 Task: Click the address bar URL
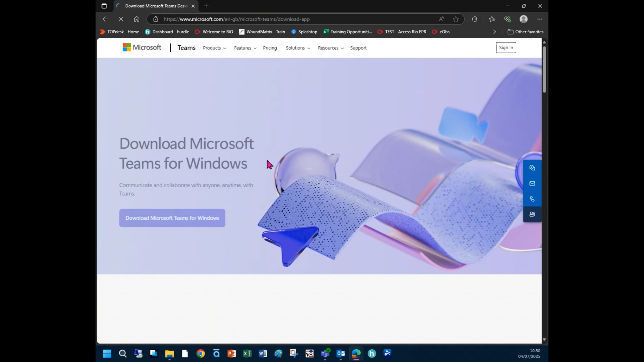237,19
